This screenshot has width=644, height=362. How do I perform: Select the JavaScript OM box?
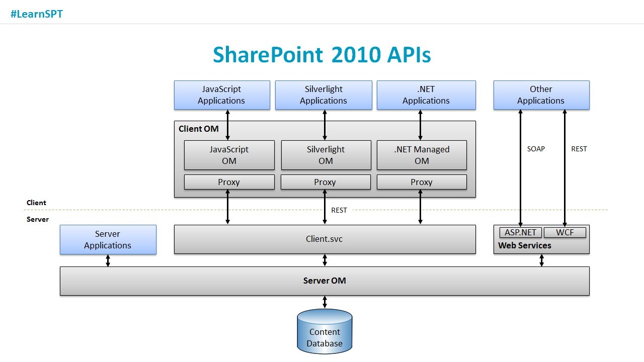[229, 155]
